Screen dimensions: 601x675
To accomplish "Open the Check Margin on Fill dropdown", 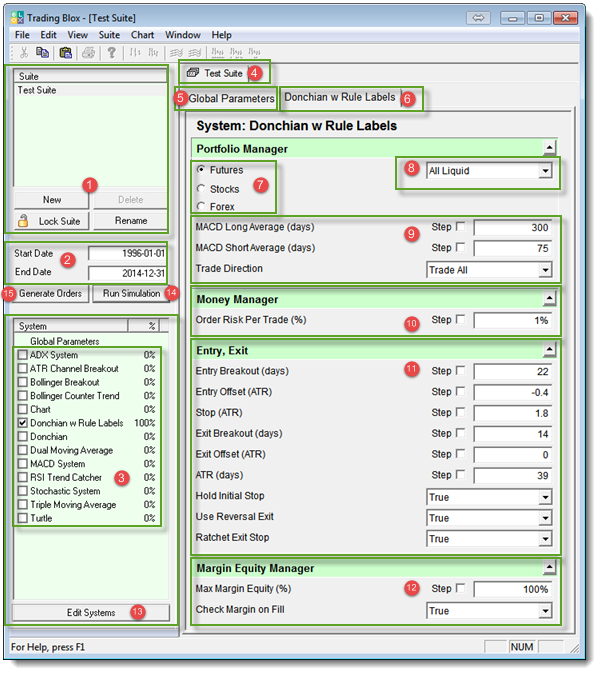I will coord(545,610).
